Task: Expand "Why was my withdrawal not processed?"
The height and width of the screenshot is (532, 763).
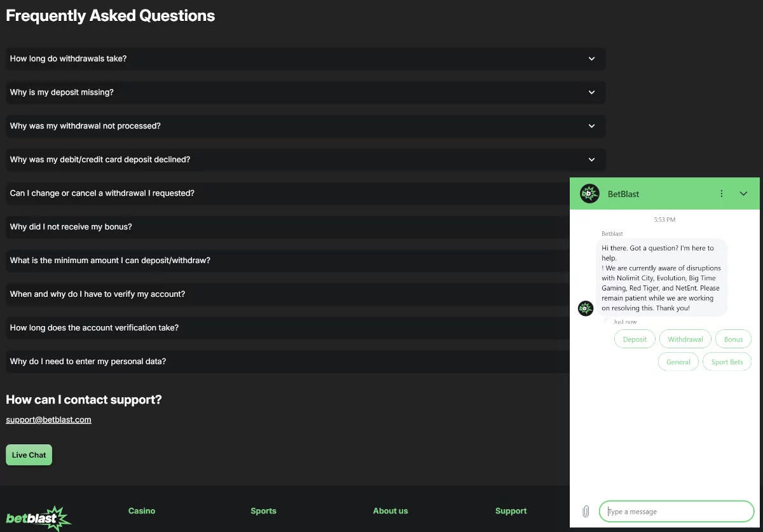Action: pyautogui.click(x=85, y=126)
